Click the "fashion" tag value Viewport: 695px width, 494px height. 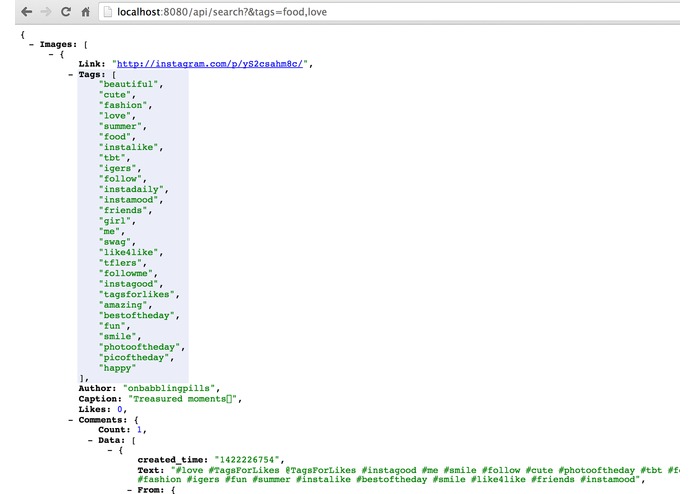(123, 105)
